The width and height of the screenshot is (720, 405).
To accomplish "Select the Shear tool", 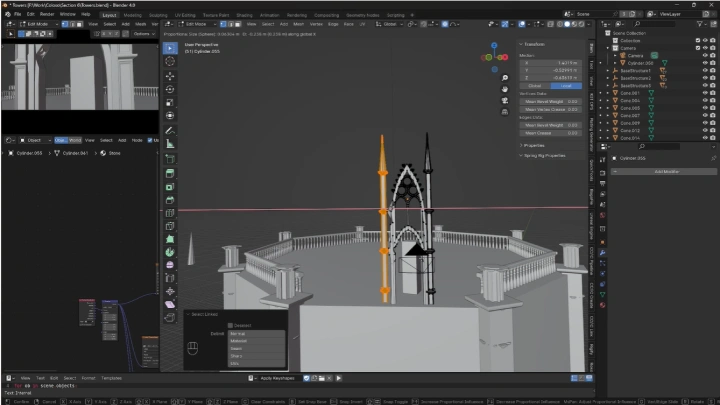I will [x=170, y=304].
